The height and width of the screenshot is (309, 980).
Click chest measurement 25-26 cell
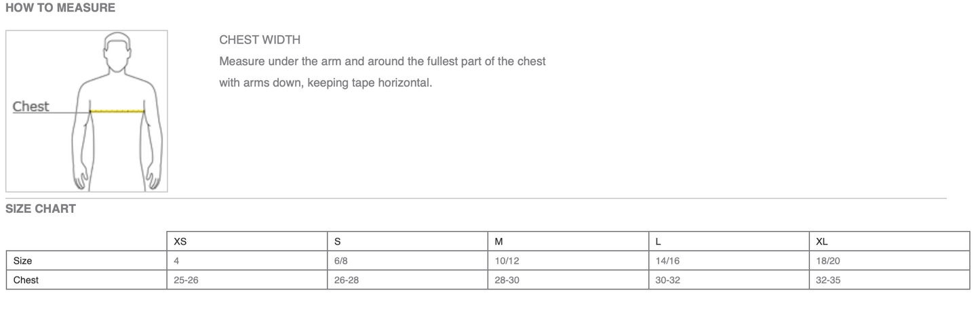(185, 280)
